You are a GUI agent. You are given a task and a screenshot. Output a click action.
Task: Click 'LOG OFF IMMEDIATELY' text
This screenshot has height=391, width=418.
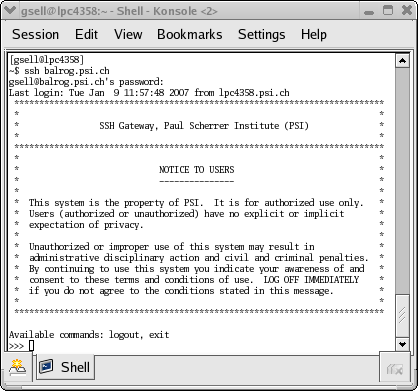pyautogui.click(x=311, y=280)
